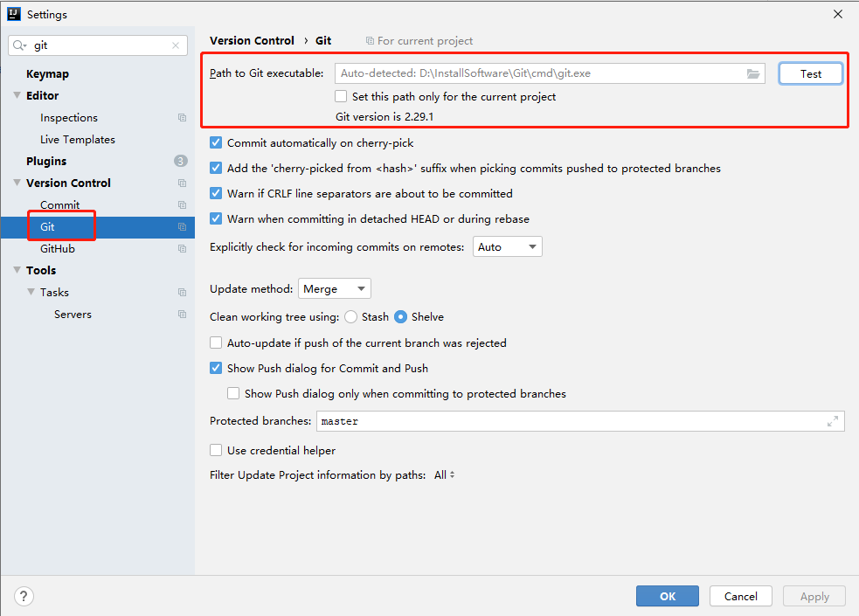Click the project-level icon beside GitHub

[182, 249]
